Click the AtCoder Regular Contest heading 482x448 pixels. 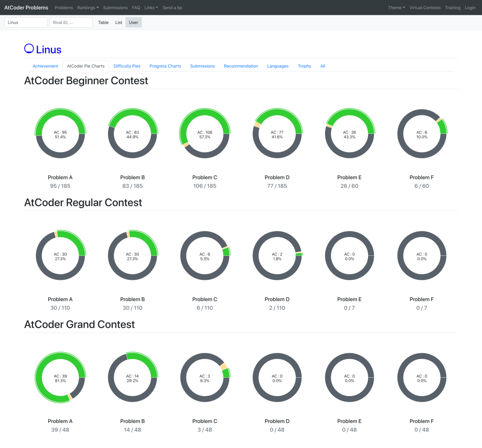click(83, 203)
